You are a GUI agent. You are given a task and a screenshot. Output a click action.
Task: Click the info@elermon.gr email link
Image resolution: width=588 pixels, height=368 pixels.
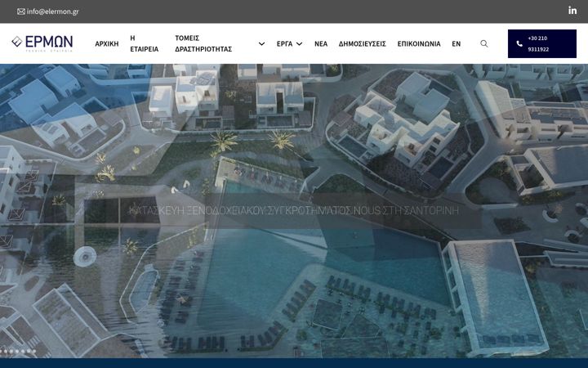tap(48, 11)
